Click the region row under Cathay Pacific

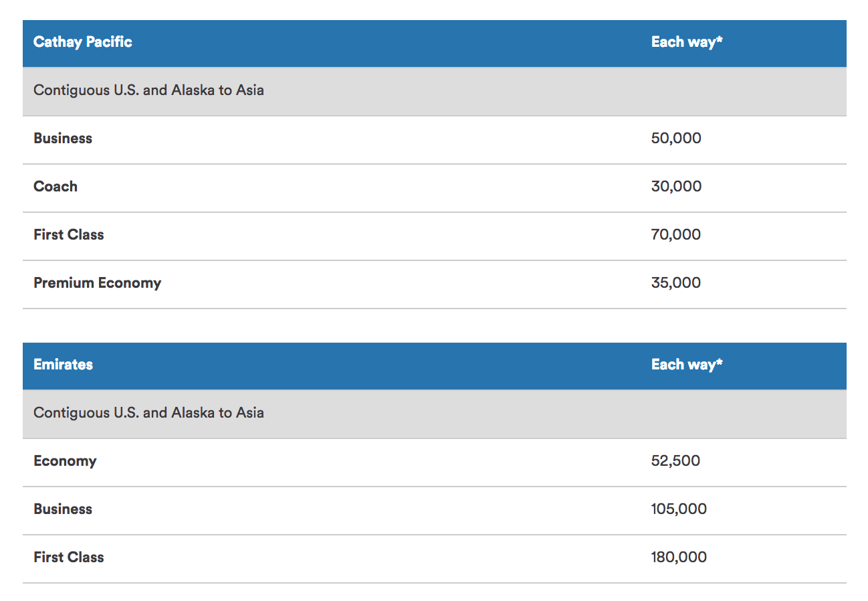148,90
